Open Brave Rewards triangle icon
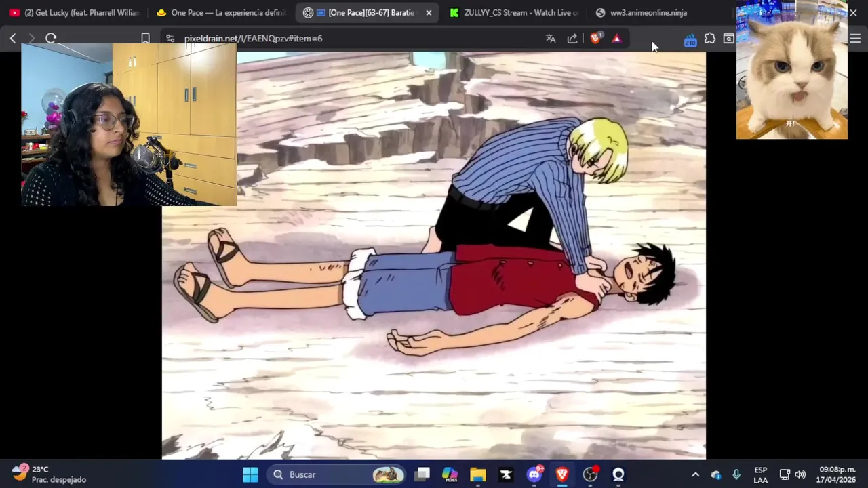 pos(616,39)
